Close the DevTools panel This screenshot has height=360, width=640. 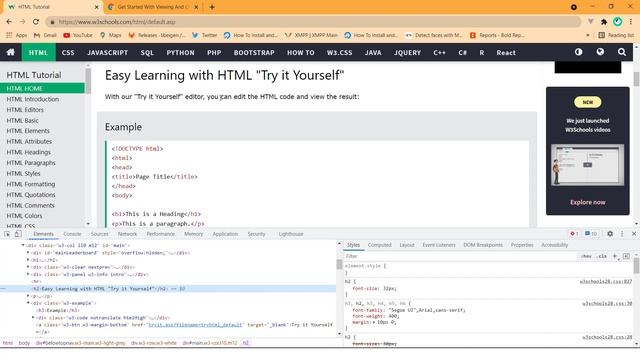634,234
